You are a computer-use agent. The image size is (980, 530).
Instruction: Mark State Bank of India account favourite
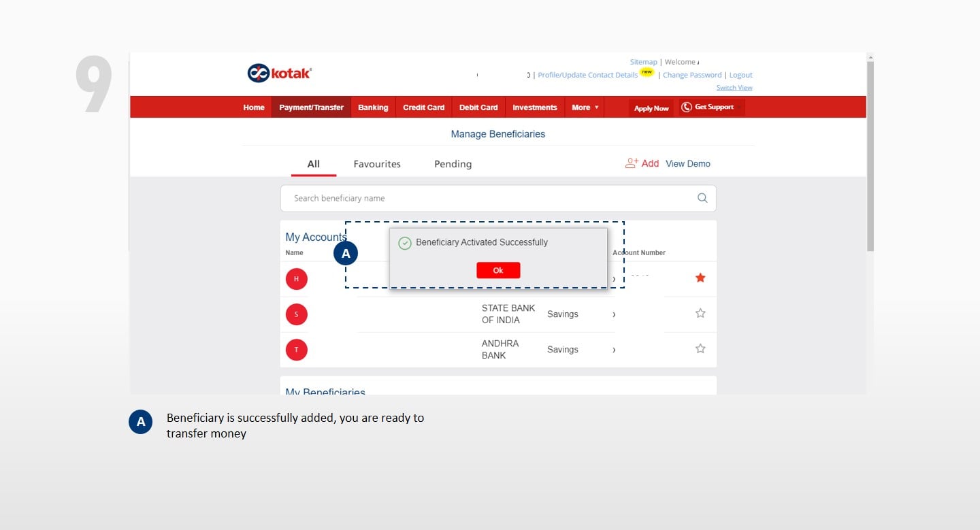pyautogui.click(x=700, y=314)
